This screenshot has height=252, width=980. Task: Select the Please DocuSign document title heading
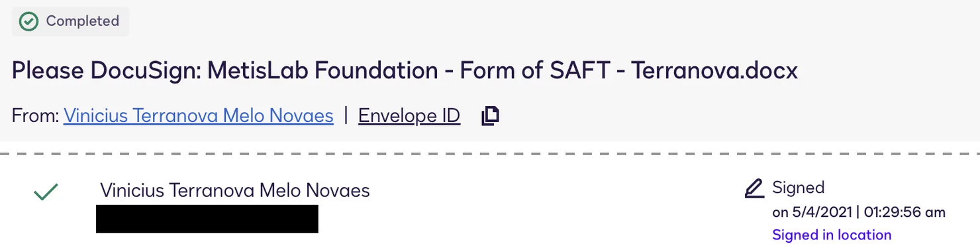[x=405, y=70]
